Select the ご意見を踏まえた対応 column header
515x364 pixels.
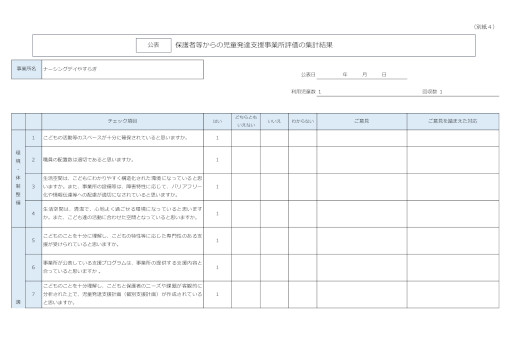click(453, 121)
